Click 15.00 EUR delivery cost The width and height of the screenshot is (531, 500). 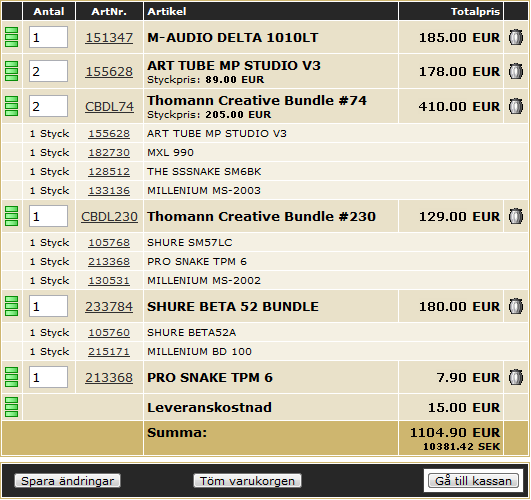tap(464, 407)
